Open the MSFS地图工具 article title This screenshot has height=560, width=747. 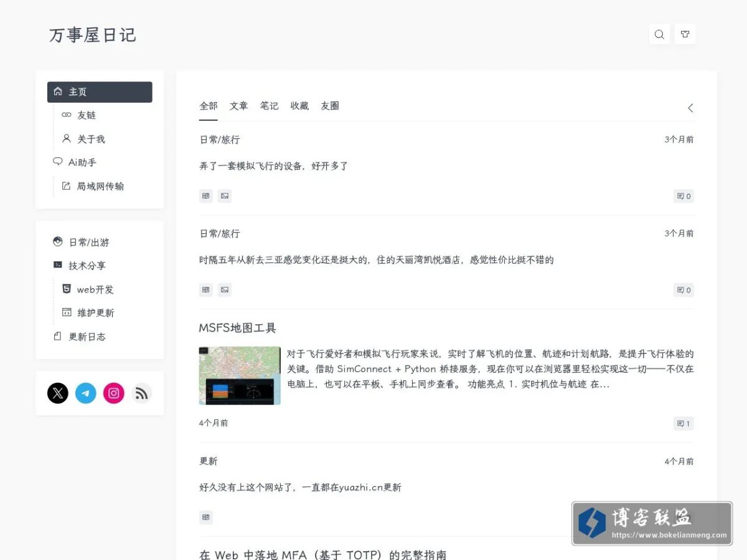pos(238,328)
